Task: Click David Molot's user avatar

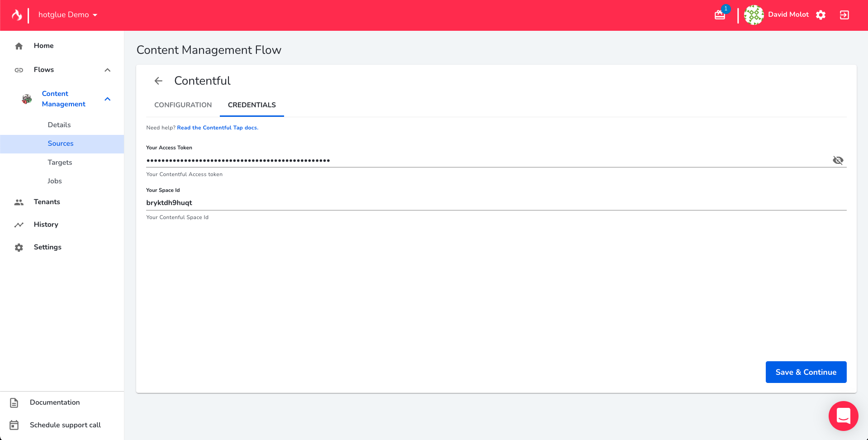Action: pos(754,15)
